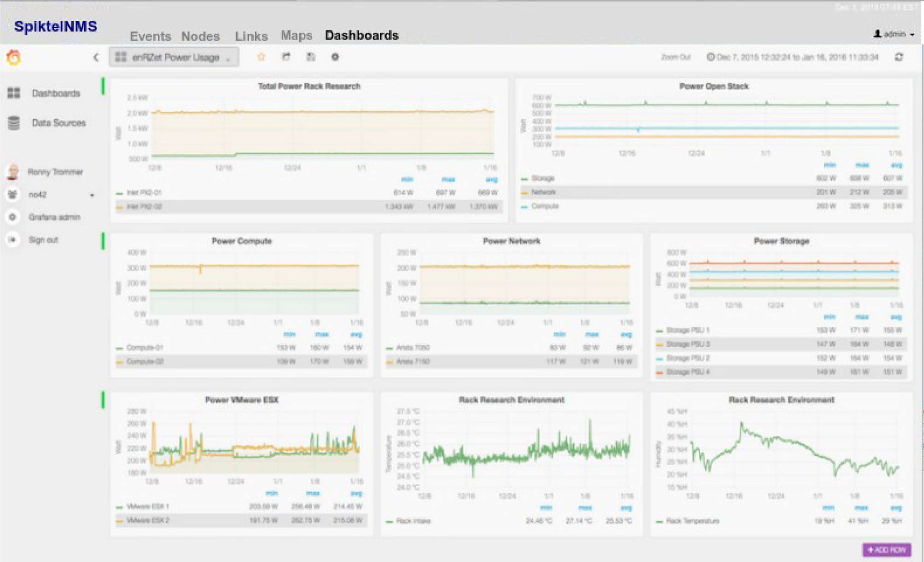Click the SpiktelNMS logo text

point(56,26)
